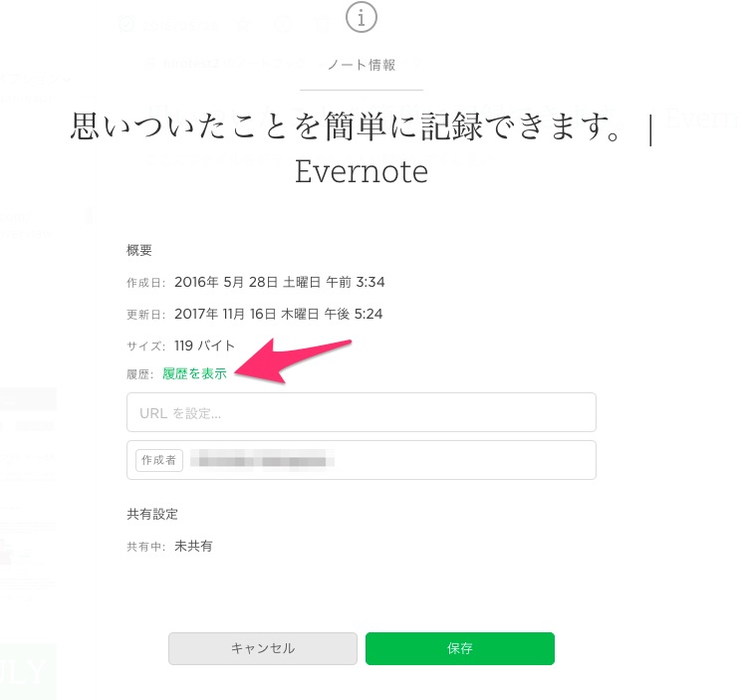Click the pink arrow annotation
Screen dimensions: 742x700
coord(297,358)
